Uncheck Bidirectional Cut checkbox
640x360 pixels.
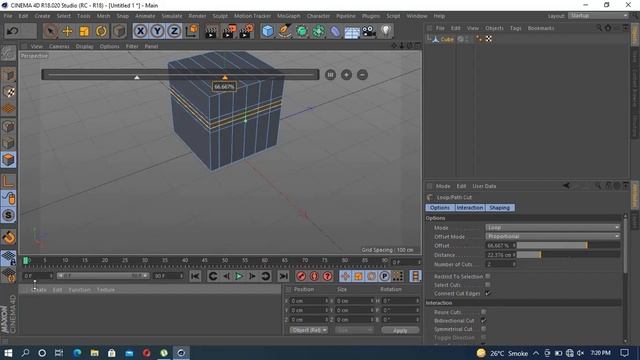[483, 320]
